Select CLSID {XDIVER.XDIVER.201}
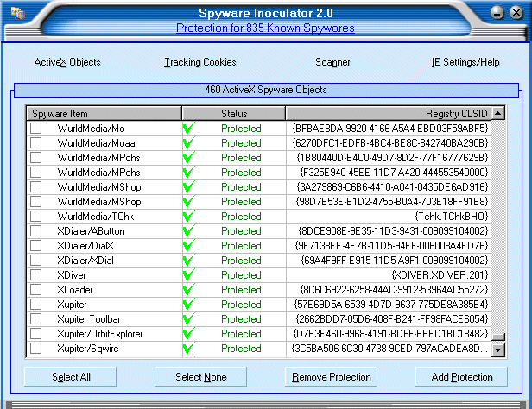Screen dimensions: 532x409 pyautogui.click(x=440, y=275)
